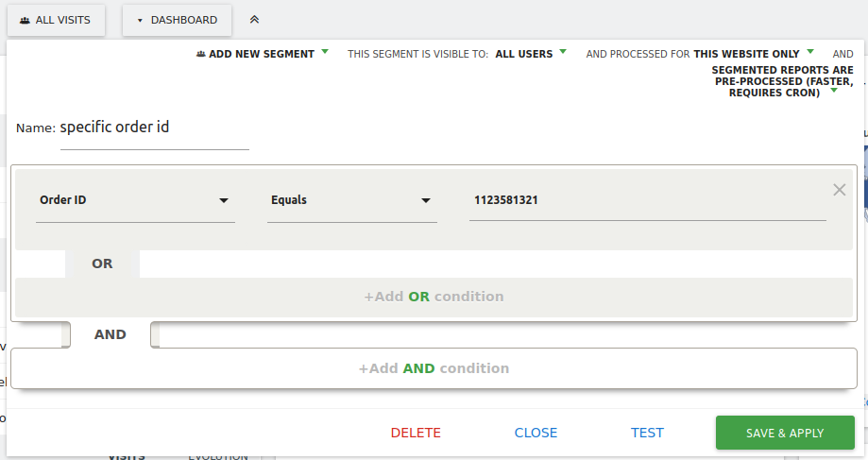
Task: Add an AND condition
Action: pos(434,368)
